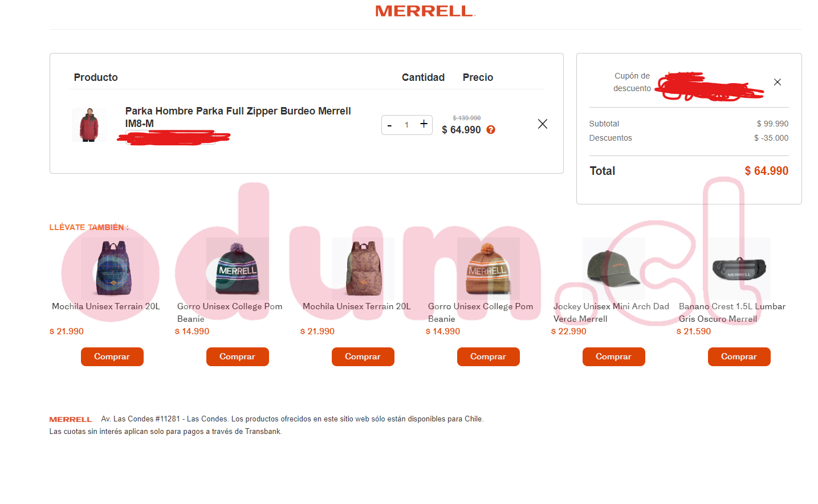Viewport: 818px width, 504px height.
Task: Open Parka Hombre Full Zipper Burdeo product link
Action: coord(238,117)
